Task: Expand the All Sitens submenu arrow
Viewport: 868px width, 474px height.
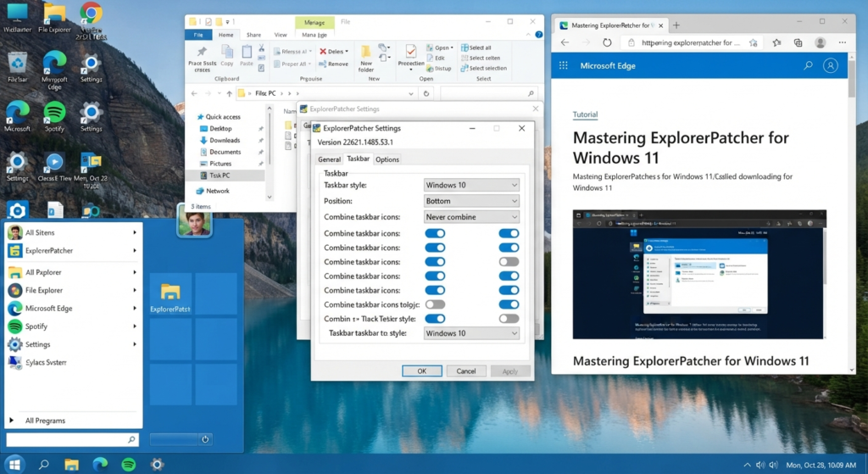Action: pyautogui.click(x=135, y=232)
